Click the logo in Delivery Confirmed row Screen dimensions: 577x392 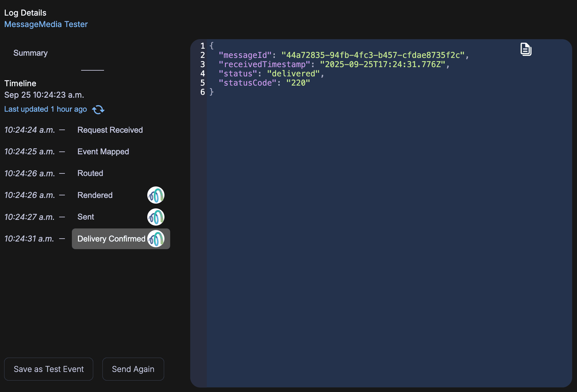click(156, 239)
